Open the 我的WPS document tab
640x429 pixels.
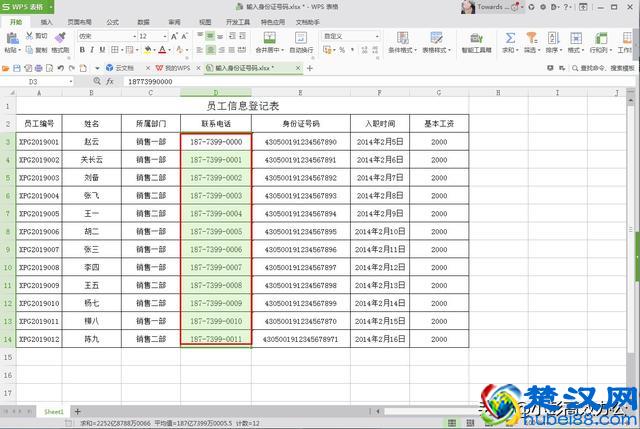pyautogui.click(x=173, y=68)
